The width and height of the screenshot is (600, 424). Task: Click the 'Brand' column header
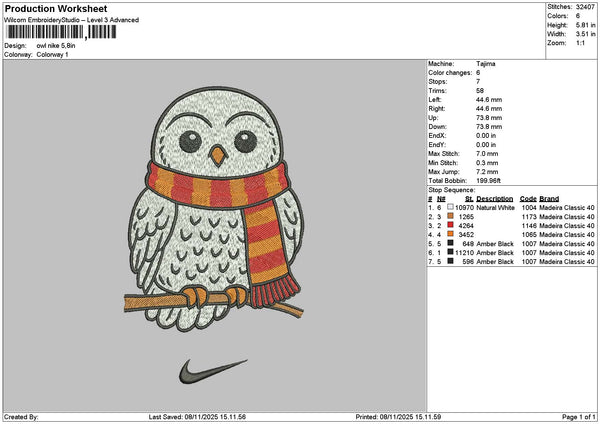(x=549, y=199)
